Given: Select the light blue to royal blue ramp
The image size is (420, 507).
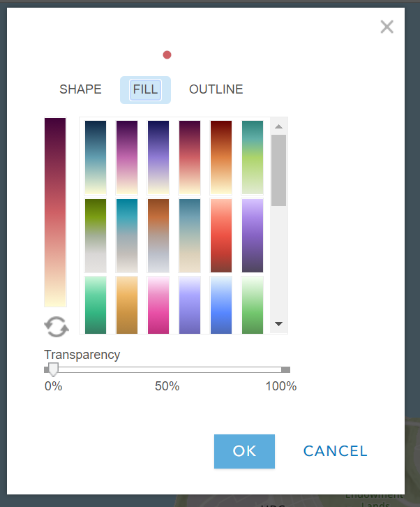Looking at the screenshot, I should coord(221,304).
